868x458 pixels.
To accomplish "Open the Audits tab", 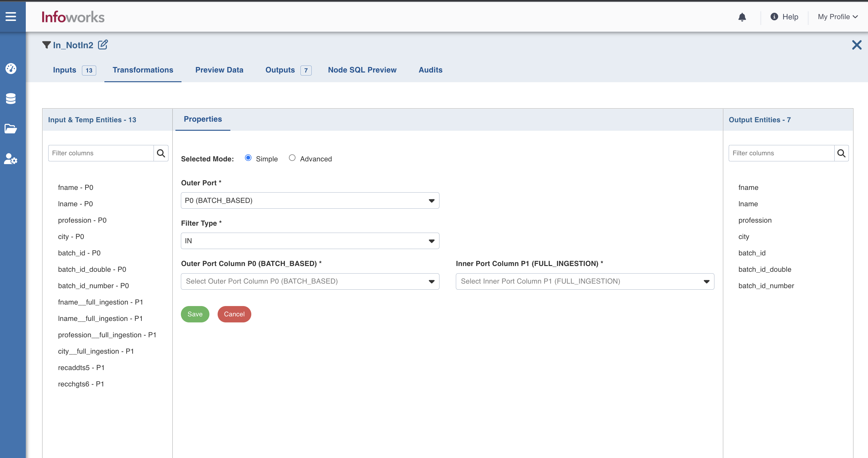I will point(430,70).
